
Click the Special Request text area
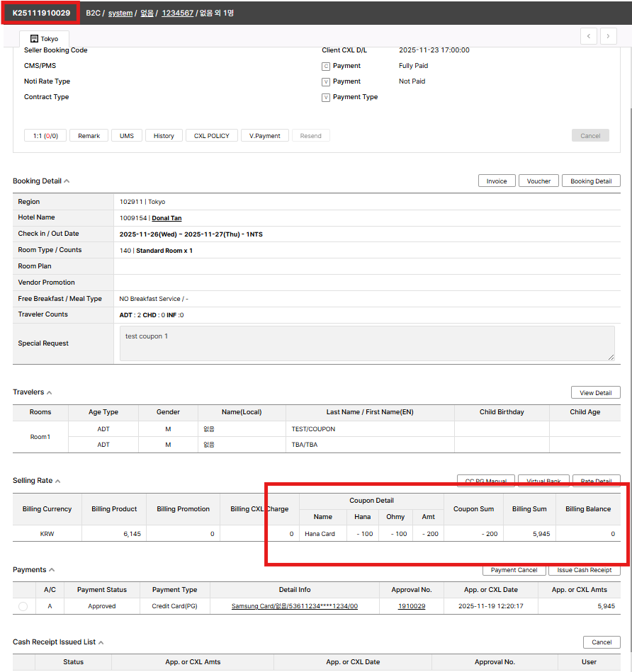pos(366,343)
